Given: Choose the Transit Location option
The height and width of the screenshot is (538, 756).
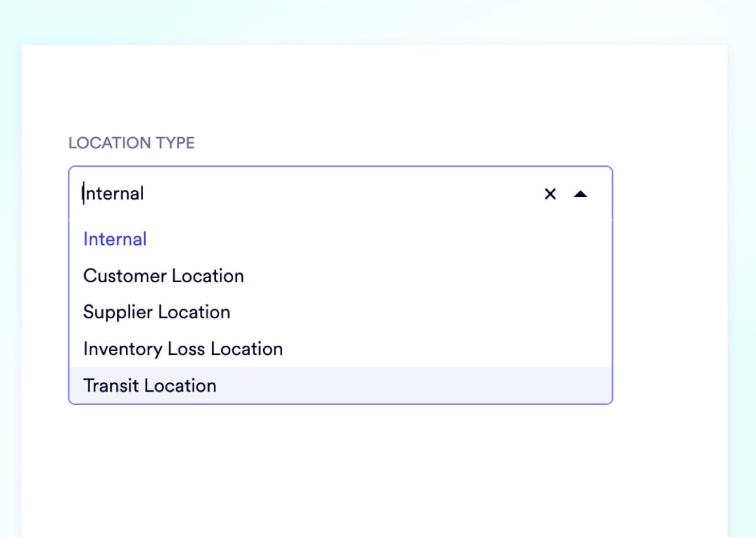Looking at the screenshot, I should (341, 386).
